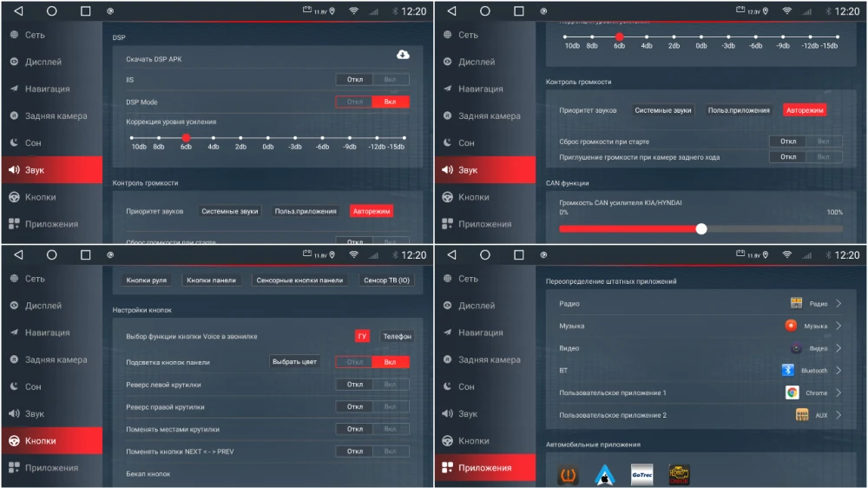Image resolution: width=868 pixels, height=488 pixels.
Task: Tap grid icon of active Приложения item
Action: pyautogui.click(x=447, y=467)
